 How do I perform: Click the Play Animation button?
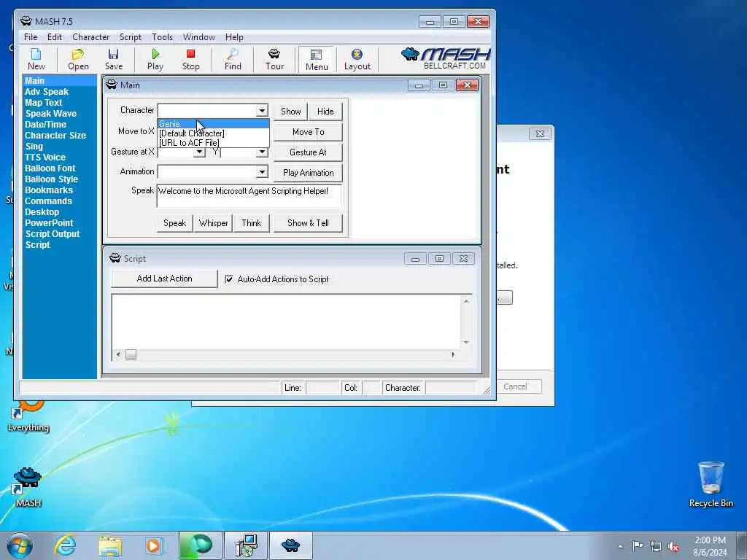309,173
